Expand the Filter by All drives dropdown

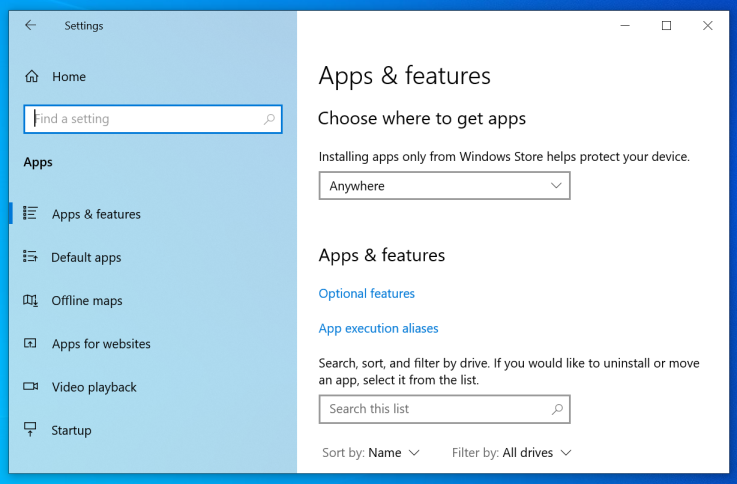[x=511, y=453]
